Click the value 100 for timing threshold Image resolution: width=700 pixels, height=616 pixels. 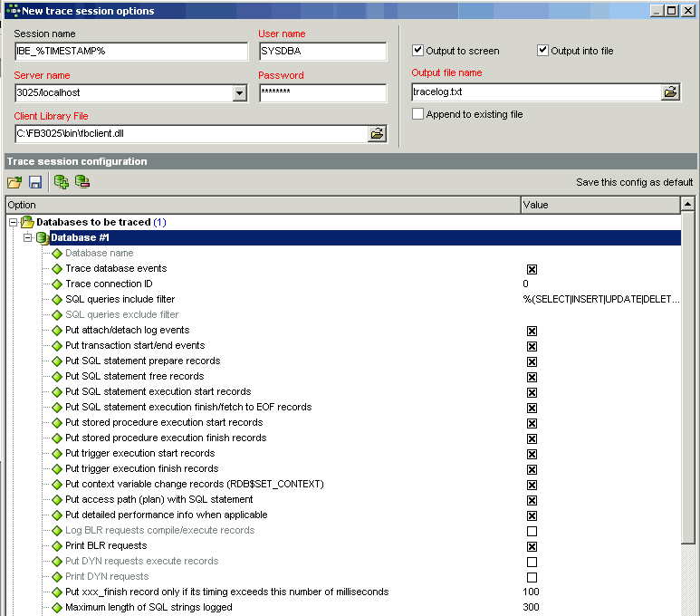pos(531,592)
